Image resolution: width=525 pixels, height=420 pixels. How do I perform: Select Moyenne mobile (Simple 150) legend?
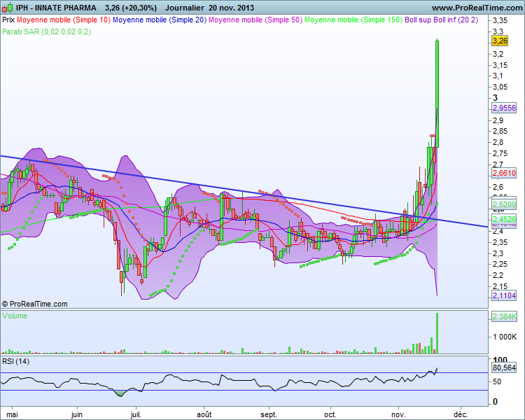[353, 20]
